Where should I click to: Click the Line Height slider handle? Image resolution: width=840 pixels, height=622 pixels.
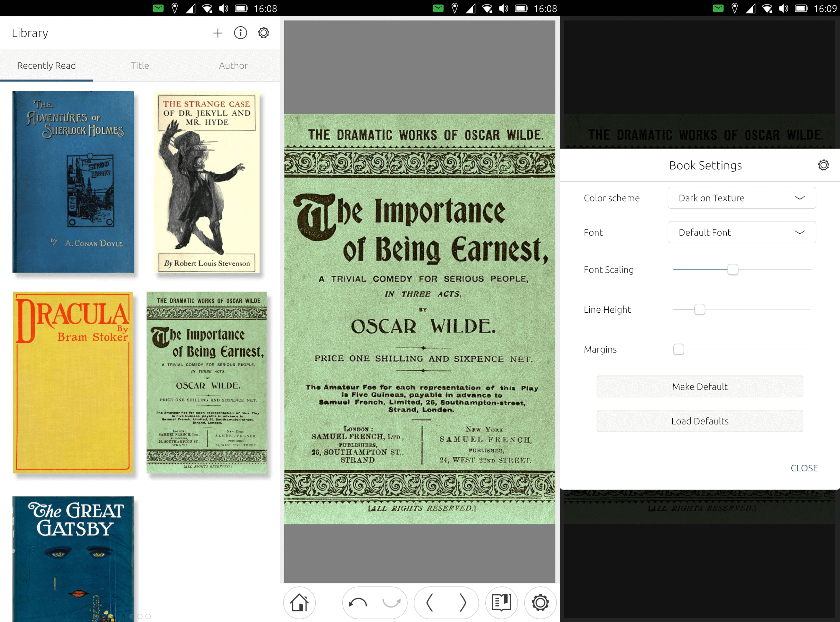(x=700, y=310)
